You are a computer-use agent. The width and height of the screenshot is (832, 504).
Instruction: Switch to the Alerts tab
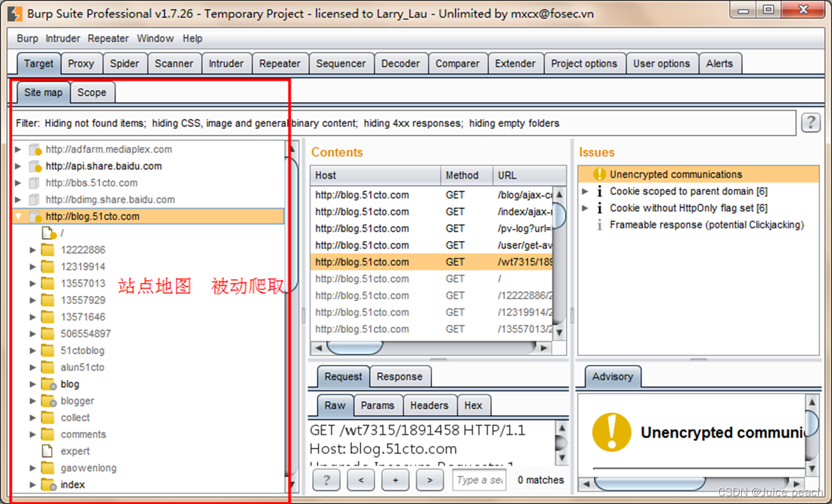(x=719, y=63)
